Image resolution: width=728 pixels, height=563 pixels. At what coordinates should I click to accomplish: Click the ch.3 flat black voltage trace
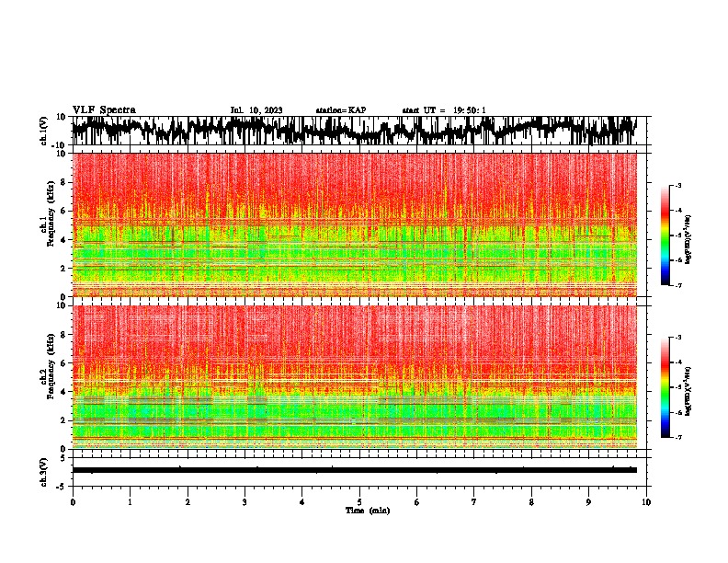[354, 470]
